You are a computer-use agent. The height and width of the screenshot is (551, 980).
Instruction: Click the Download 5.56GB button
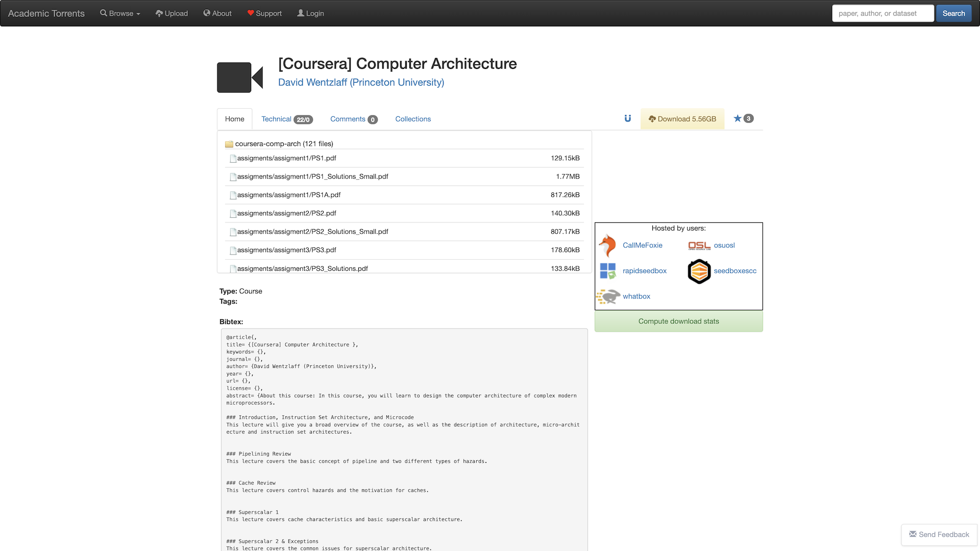(682, 118)
